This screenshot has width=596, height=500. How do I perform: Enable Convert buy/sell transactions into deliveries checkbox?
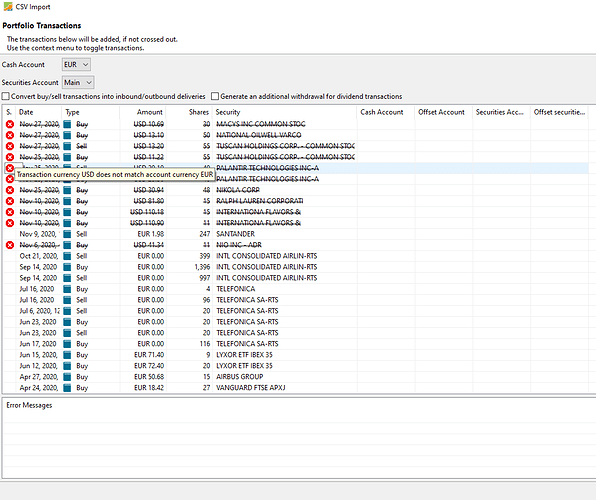pos(6,96)
